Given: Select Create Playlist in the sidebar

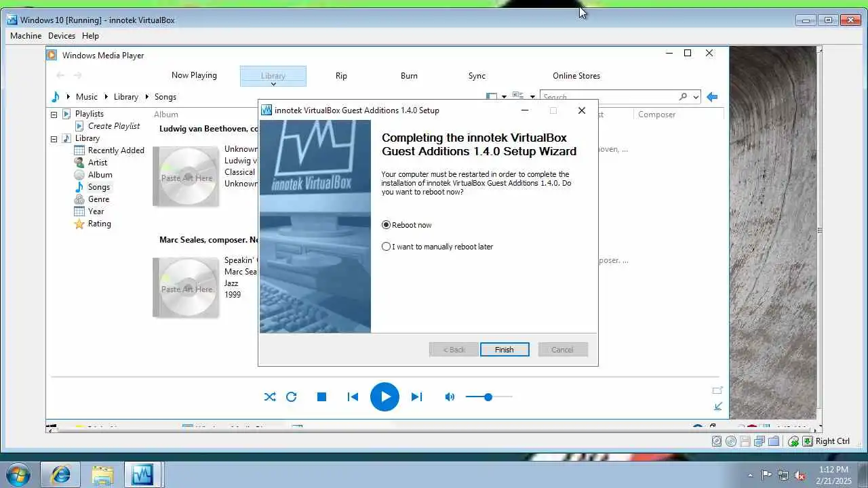Looking at the screenshot, I should coord(114,126).
